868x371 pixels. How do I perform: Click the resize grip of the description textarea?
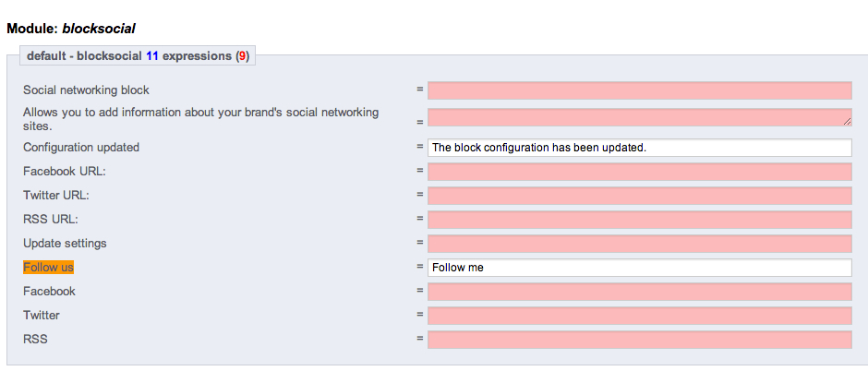848,121
